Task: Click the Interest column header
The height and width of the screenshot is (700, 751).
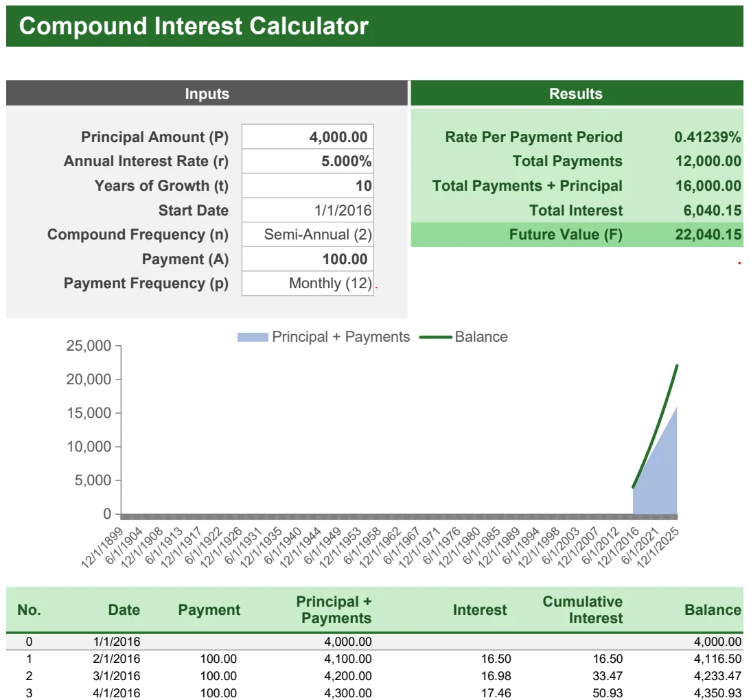Action: pos(480,609)
